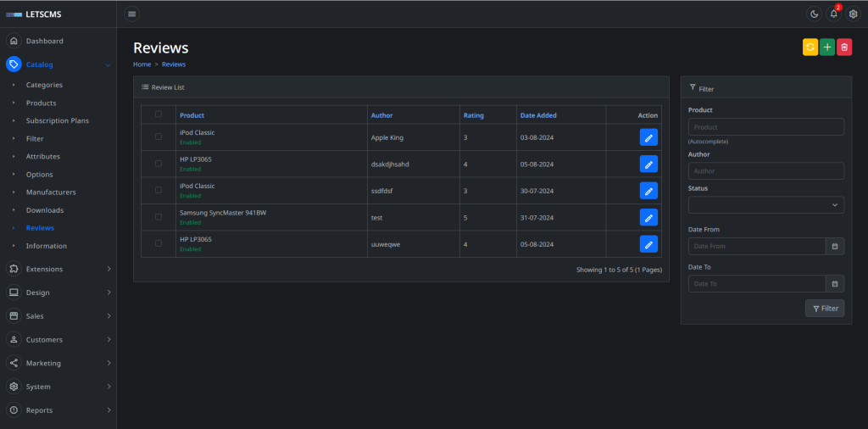Toggle the select-all checkbox in table header
The image size is (868, 429).
coord(159,114)
